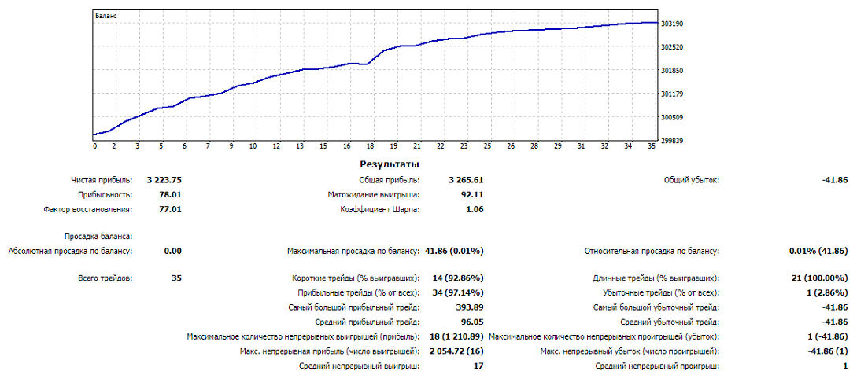Select max consecutive loss value -41.86 (1)
This screenshot has width=868, height=375.
point(829,351)
